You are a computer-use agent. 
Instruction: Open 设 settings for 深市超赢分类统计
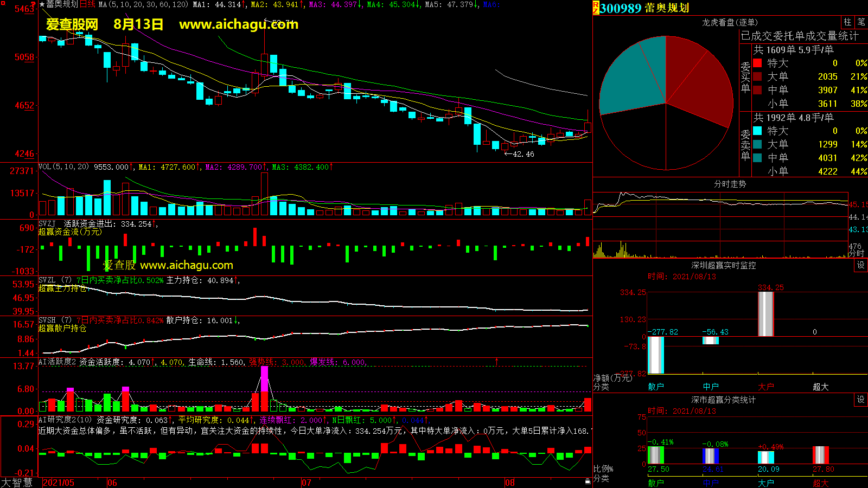click(861, 400)
